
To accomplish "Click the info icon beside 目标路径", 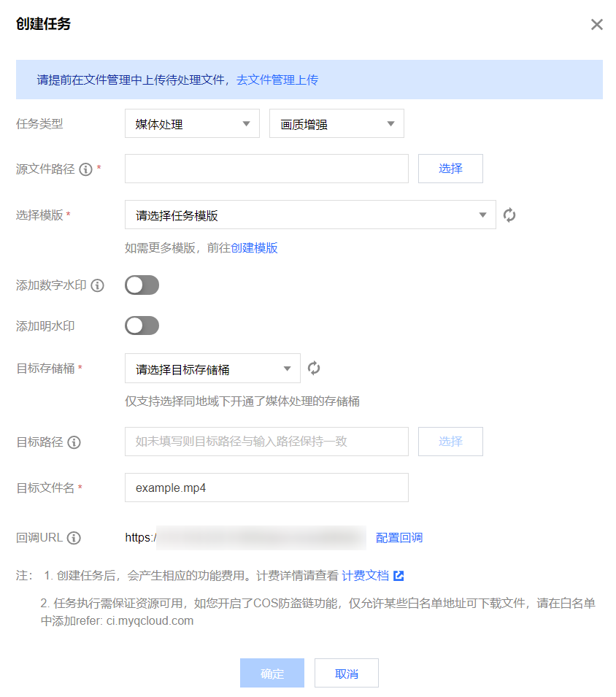I will click(74, 442).
